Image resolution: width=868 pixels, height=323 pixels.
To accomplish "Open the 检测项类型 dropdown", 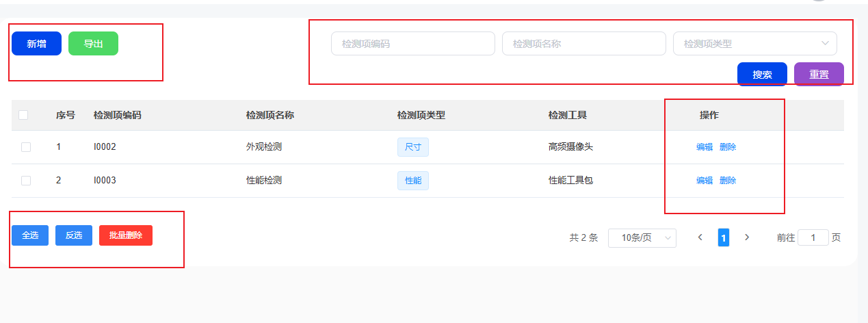I will point(754,44).
